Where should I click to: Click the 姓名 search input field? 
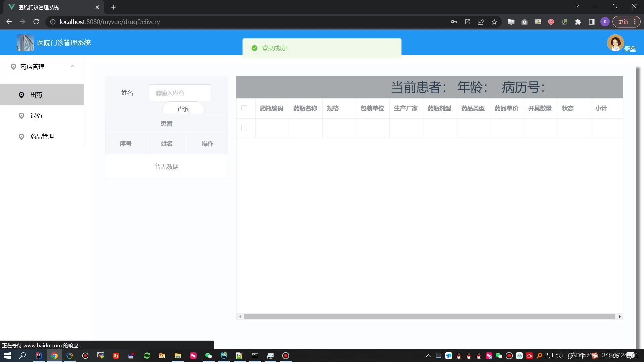[x=180, y=93]
